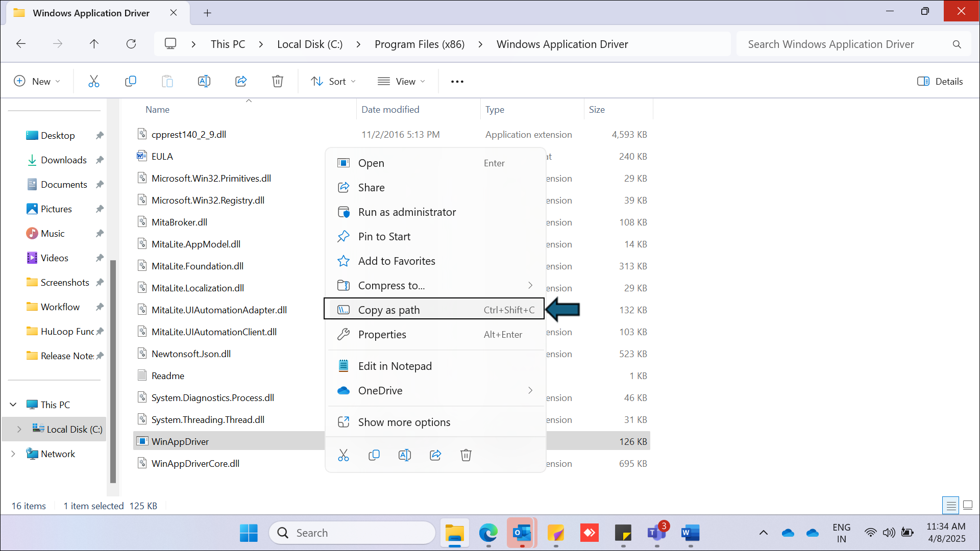Toggle the Details pane button

[940, 82]
